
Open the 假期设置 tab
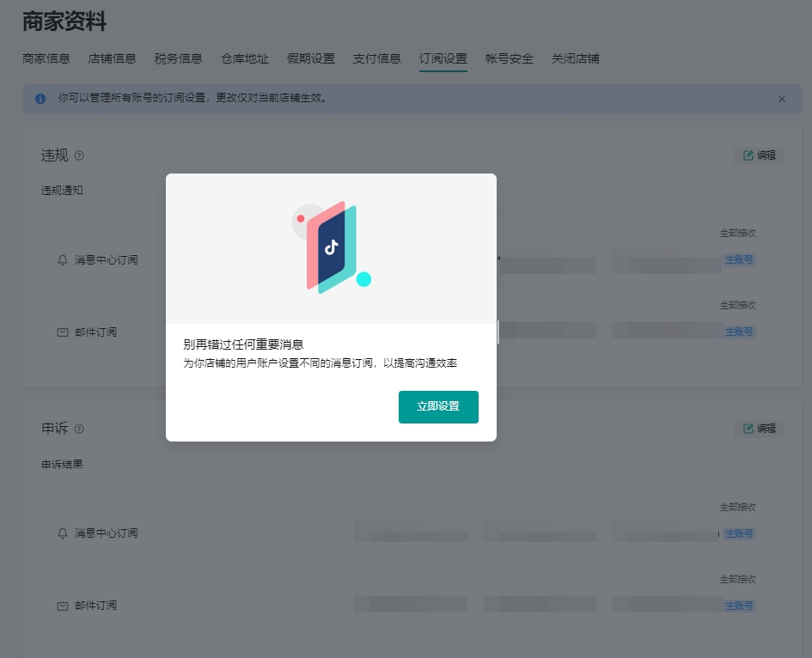point(311,59)
